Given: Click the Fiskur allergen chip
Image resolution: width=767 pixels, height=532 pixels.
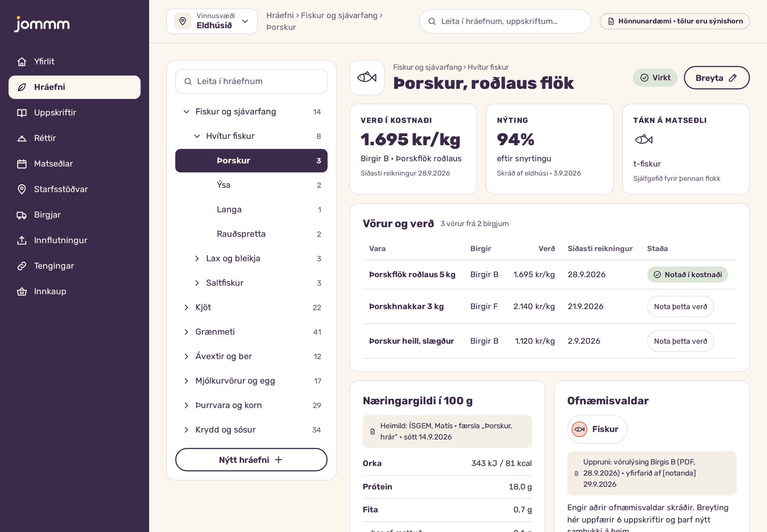Looking at the screenshot, I should coord(597,429).
